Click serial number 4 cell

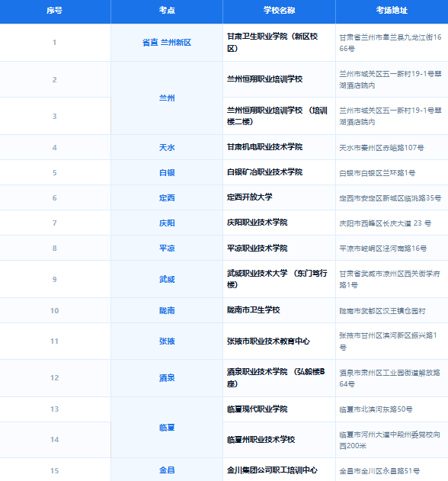55,148
